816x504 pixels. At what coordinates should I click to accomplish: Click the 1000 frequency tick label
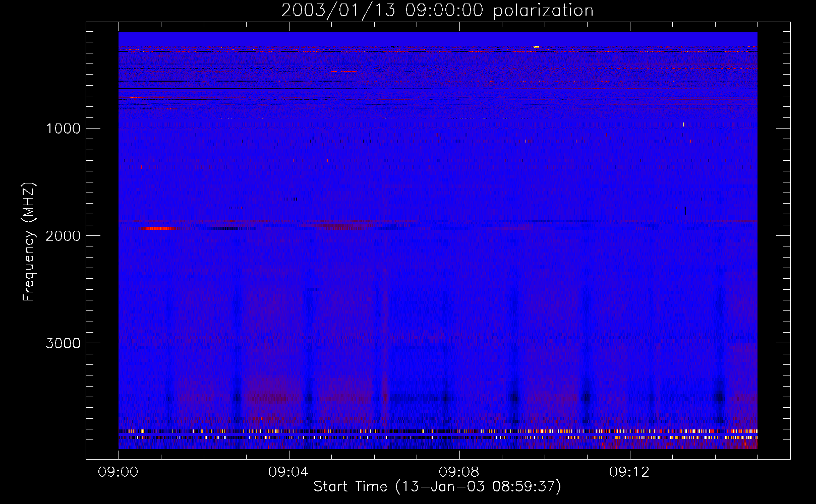[x=64, y=129]
